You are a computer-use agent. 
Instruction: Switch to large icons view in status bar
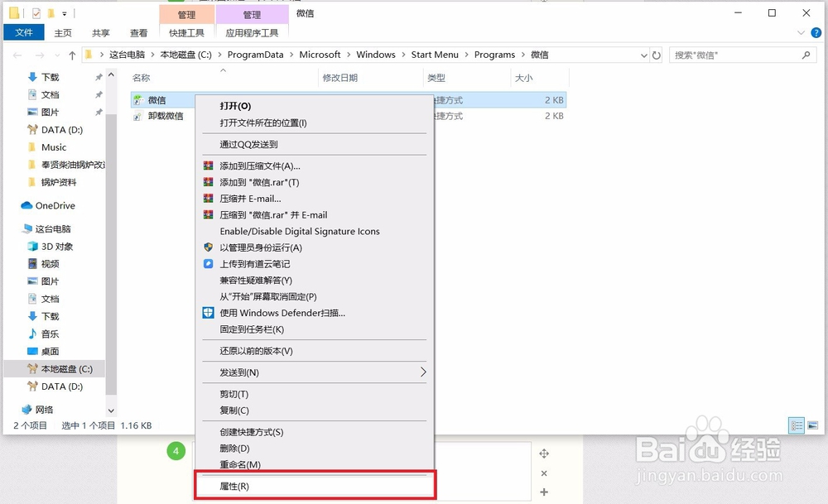[813, 425]
